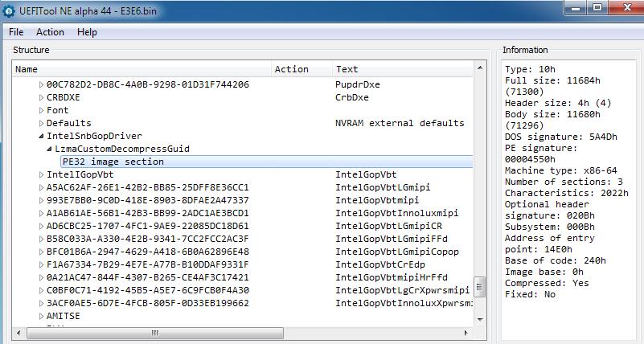Open the File menu
The image size is (644, 344).
click(16, 32)
